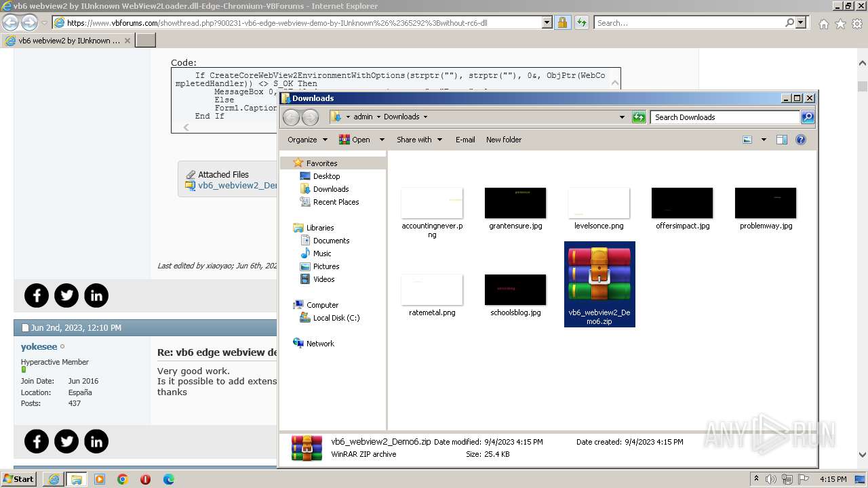Open the Start menu
The height and width of the screenshot is (488, 868).
(19, 479)
